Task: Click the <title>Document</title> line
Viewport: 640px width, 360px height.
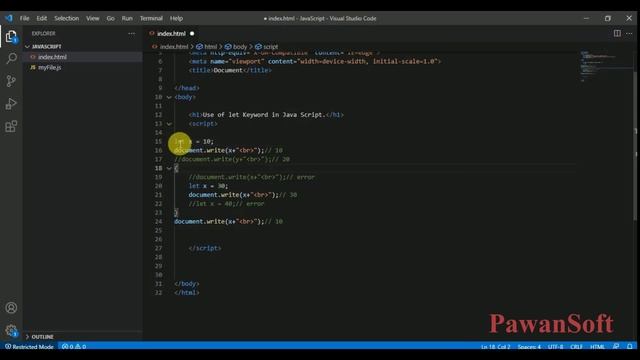Action: coord(230,70)
